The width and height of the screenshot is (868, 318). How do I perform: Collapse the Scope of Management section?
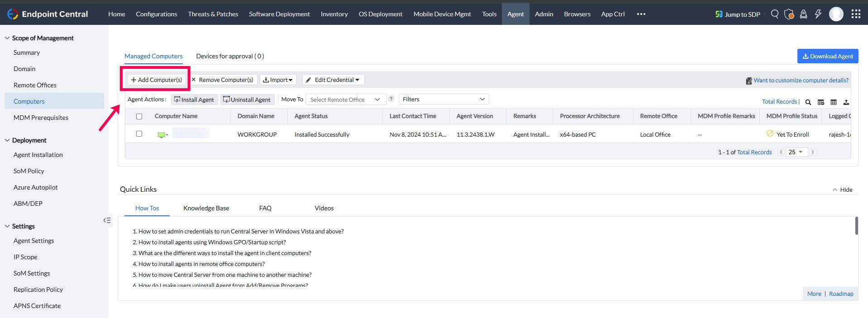click(x=7, y=38)
